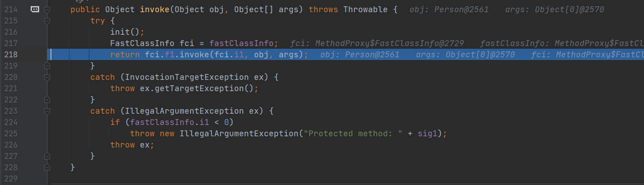Collapse the try block fold marker at line 215
644x185 pixels.
[47, 21]
